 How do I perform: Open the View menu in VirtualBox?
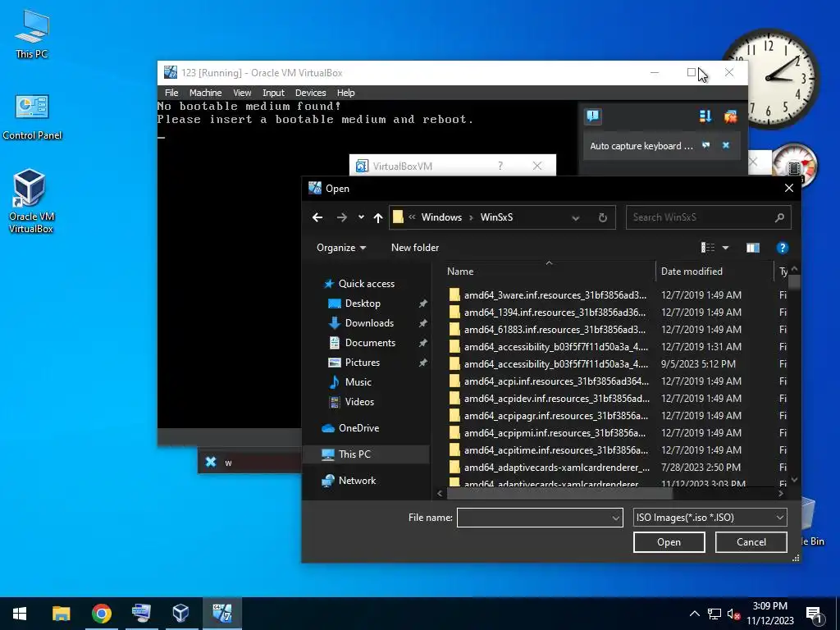pyautogui.click(x=242, y=93)
